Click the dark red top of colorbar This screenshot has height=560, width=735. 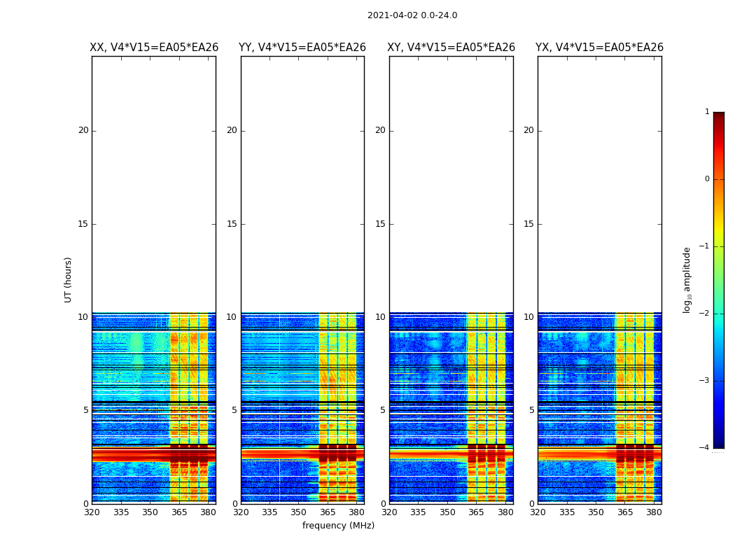coord(719,115)
